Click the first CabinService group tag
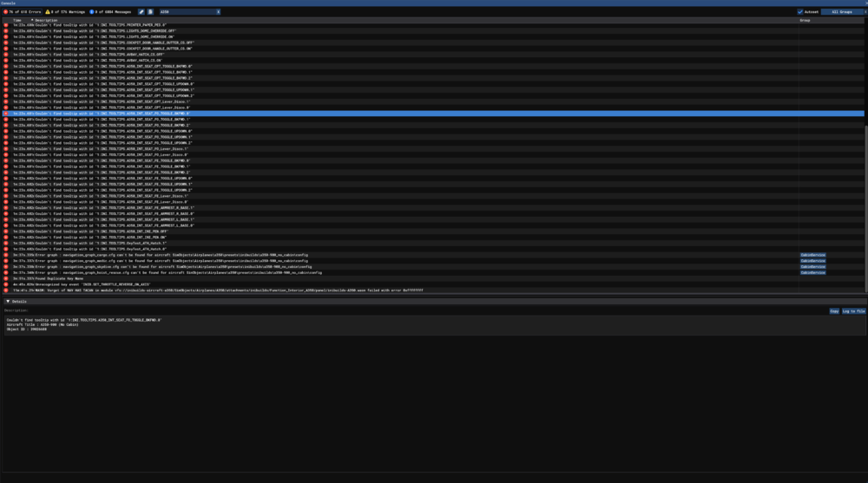The image size is (868, 483). [x=813, y=255]
